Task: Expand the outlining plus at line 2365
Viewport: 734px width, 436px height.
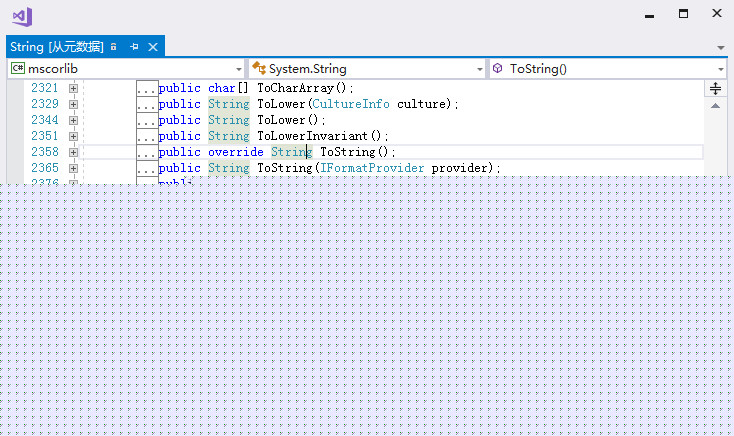Action: click(73, 168)
